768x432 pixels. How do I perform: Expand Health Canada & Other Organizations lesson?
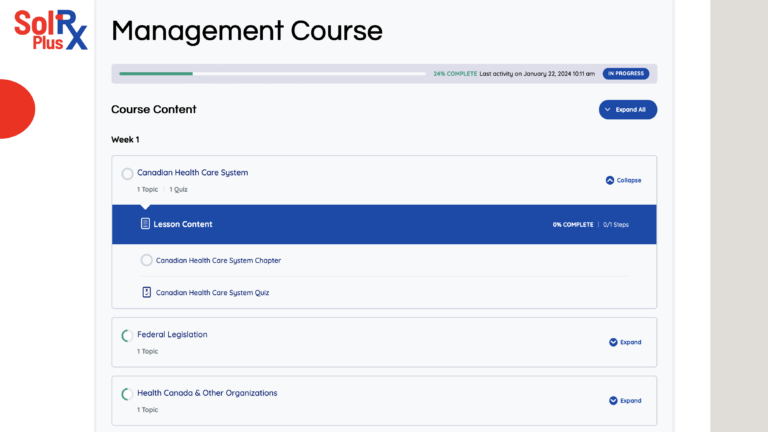pyautogui.click(x=625, y=401)
